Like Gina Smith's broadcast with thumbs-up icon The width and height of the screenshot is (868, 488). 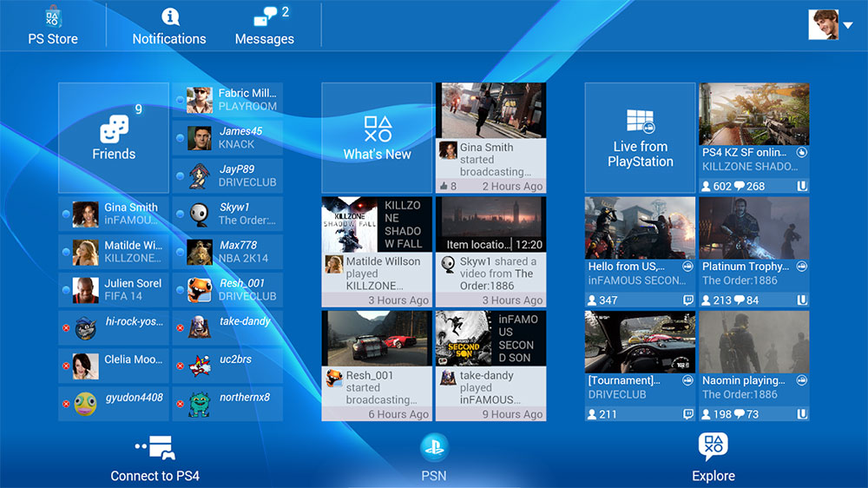444,187
